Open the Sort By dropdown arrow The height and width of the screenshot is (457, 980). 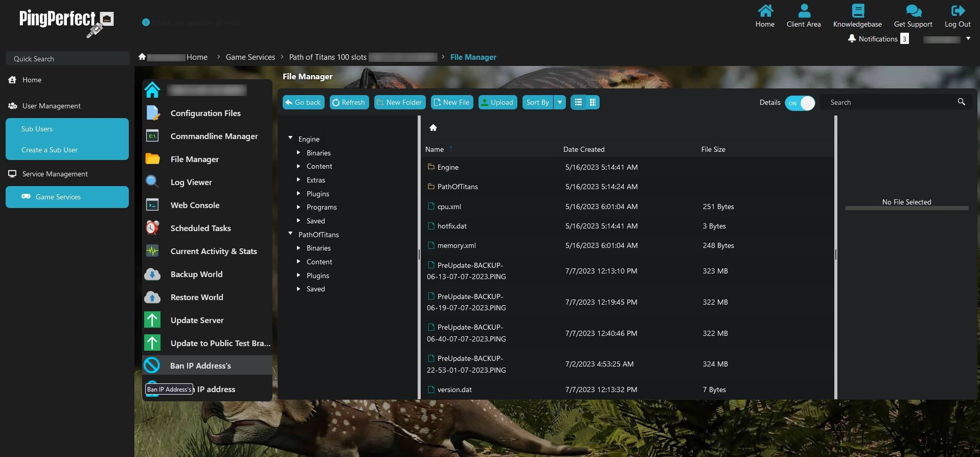(560, 102)
